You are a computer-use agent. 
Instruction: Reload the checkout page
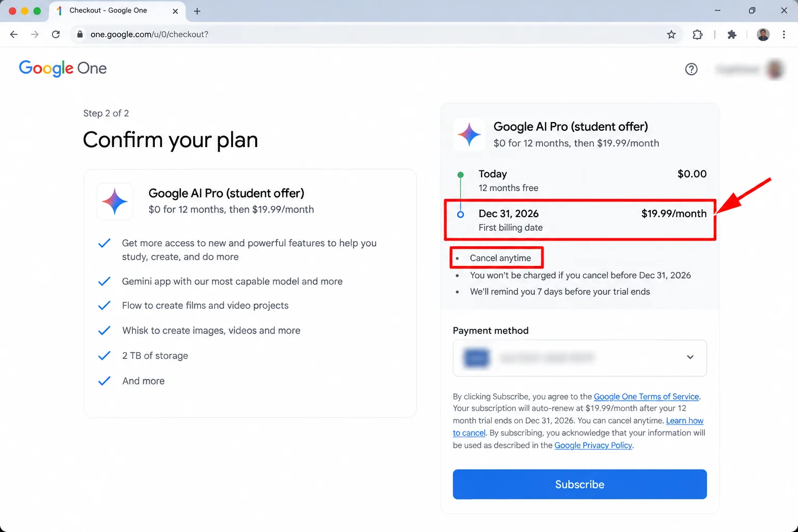(56, 34)
